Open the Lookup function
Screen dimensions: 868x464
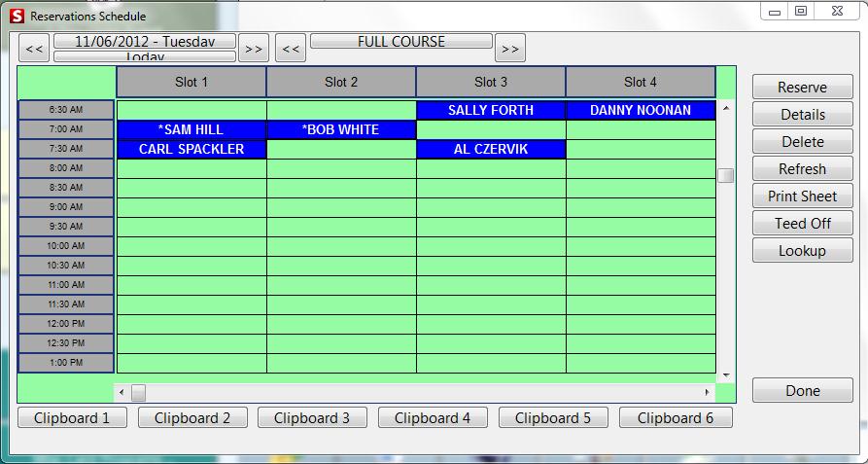(x=802, y=251)
